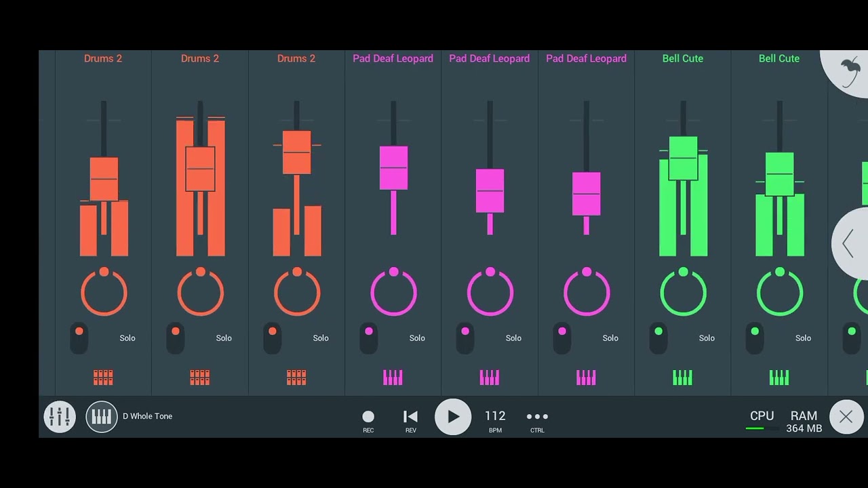Solo the third Drums 2 channel

321,338
